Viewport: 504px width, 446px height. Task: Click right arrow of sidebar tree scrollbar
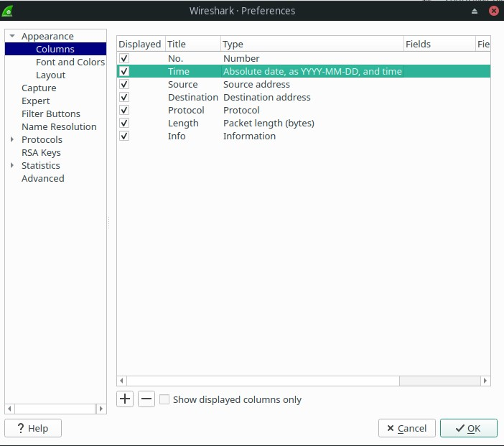pyautogui.click(x=101, y=409)
